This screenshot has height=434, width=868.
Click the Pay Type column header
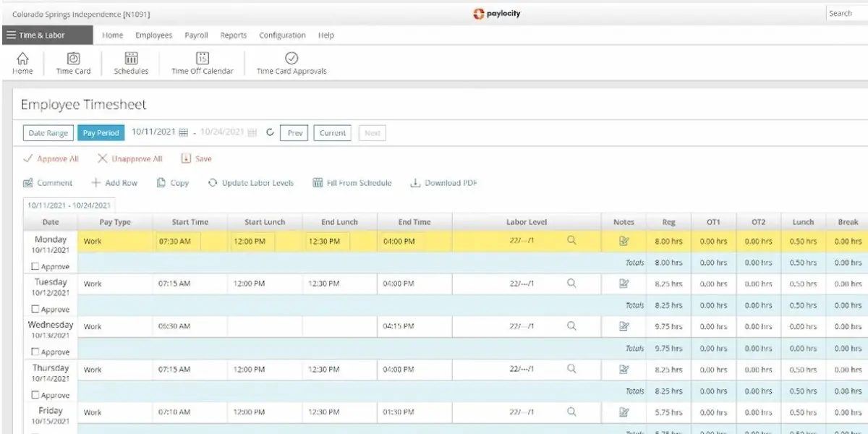point(114,222)
